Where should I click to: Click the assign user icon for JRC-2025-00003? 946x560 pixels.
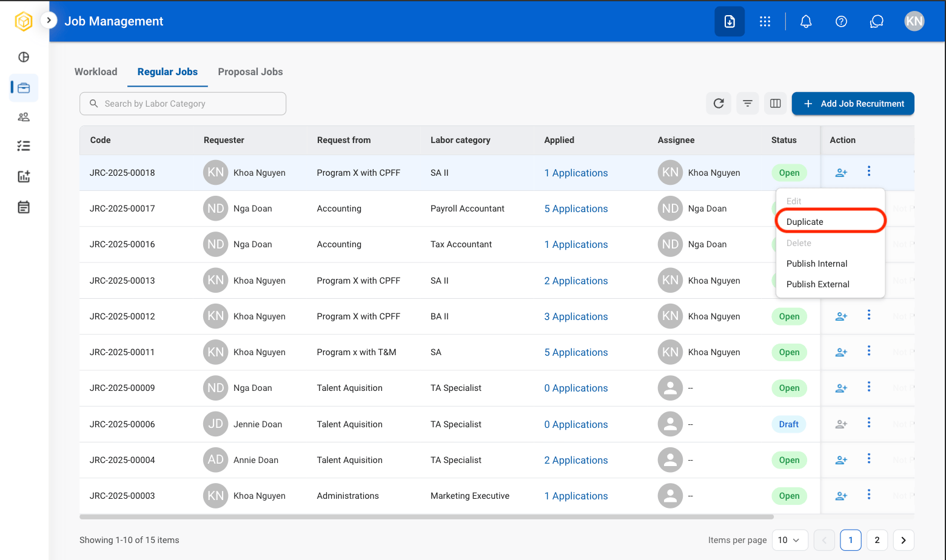pyautogui.click(x=841, y=496)
